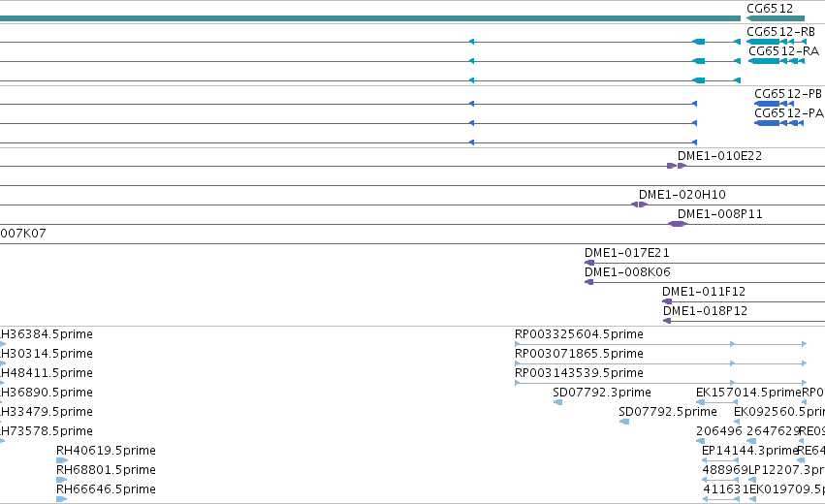825x504 pixels.
Task: Click the RH68801.5prime EST label
Action: click(x=106, y=470)
